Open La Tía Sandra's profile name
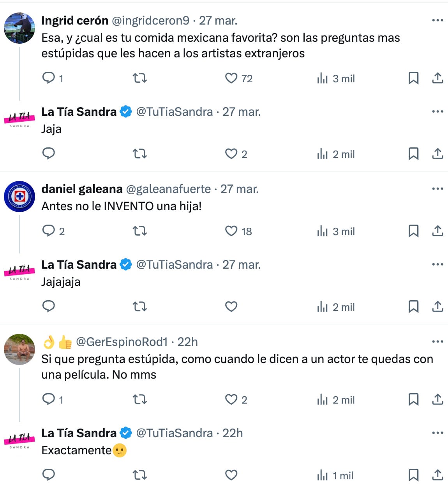 pyautogui.click(x=78, y=112)
